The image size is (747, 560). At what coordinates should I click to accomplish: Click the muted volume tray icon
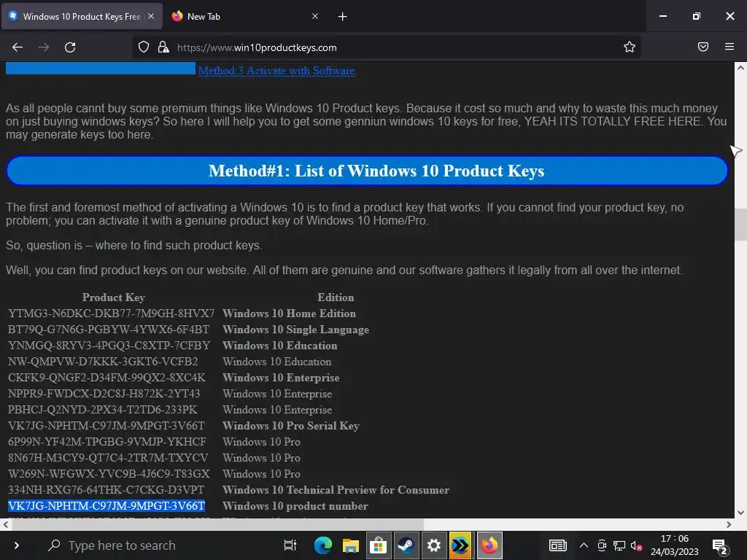(636, 545)
